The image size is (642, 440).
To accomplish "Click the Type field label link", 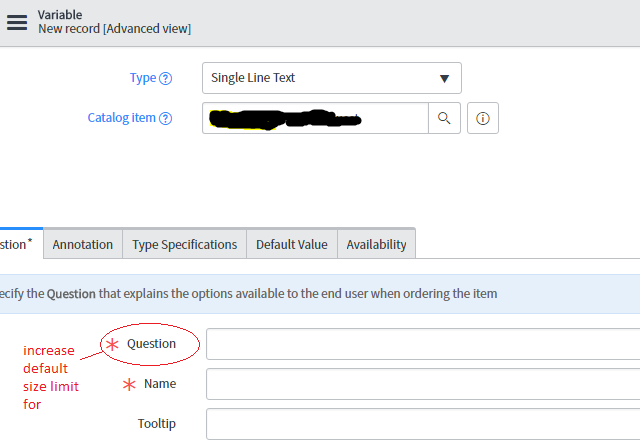I will 143,78.
